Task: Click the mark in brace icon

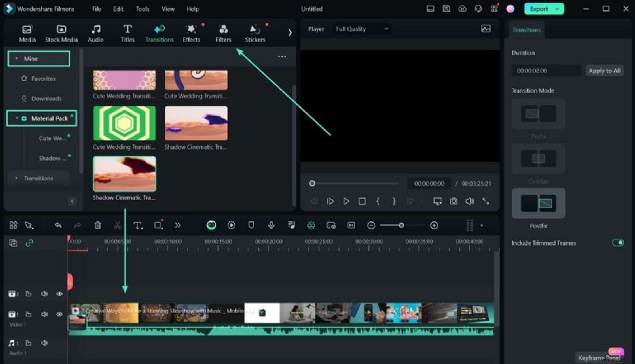Action: (378, 201)
